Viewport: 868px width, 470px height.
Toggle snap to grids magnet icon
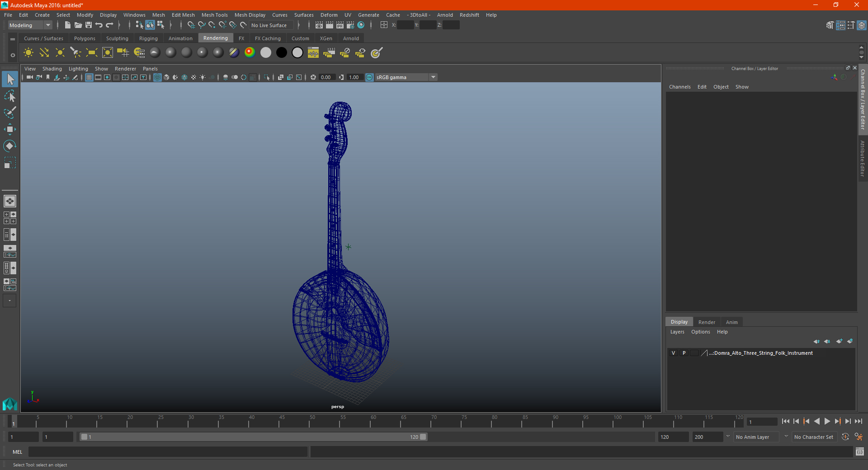[x=191, y=25]
